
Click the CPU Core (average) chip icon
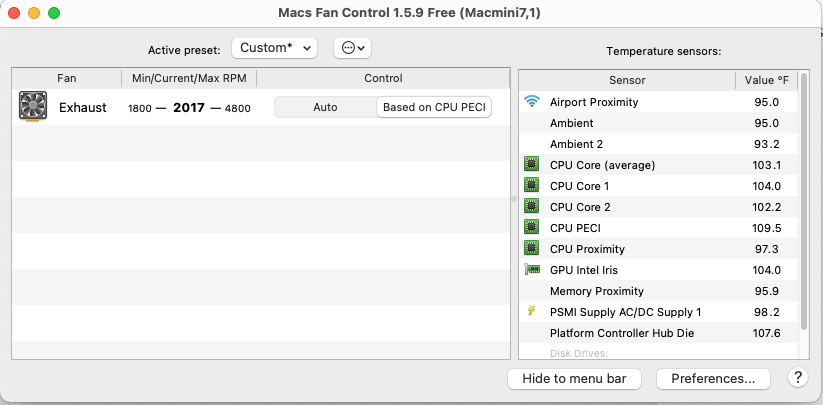(531, 165)
